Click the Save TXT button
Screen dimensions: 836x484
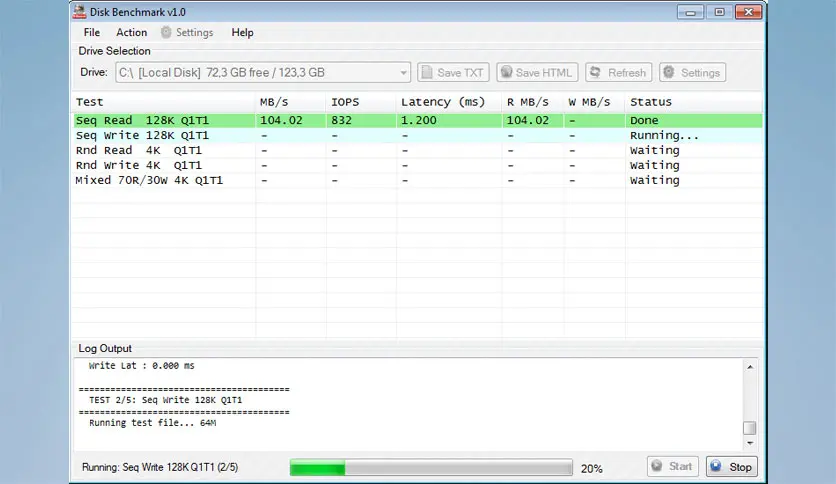point(453,72)
